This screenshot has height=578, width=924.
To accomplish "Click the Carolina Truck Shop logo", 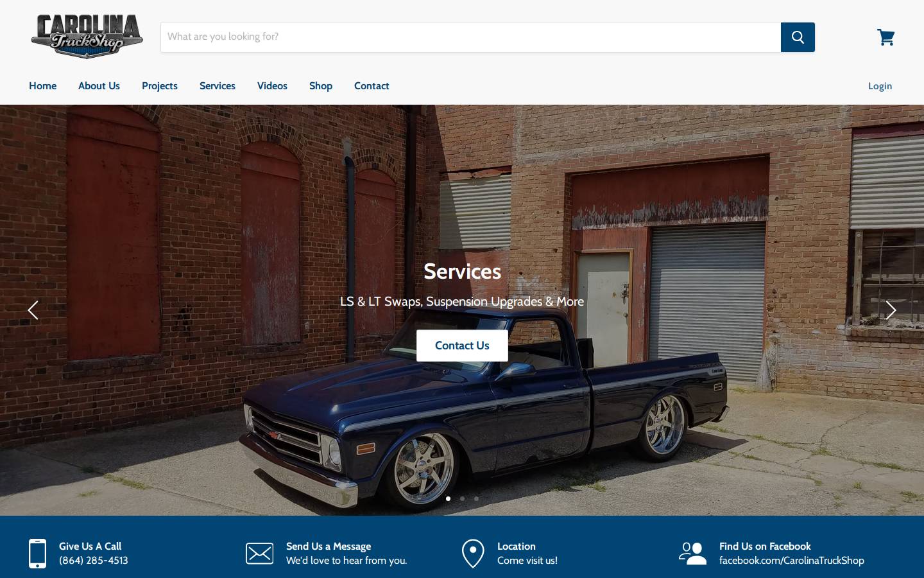I will click(87, 37).
